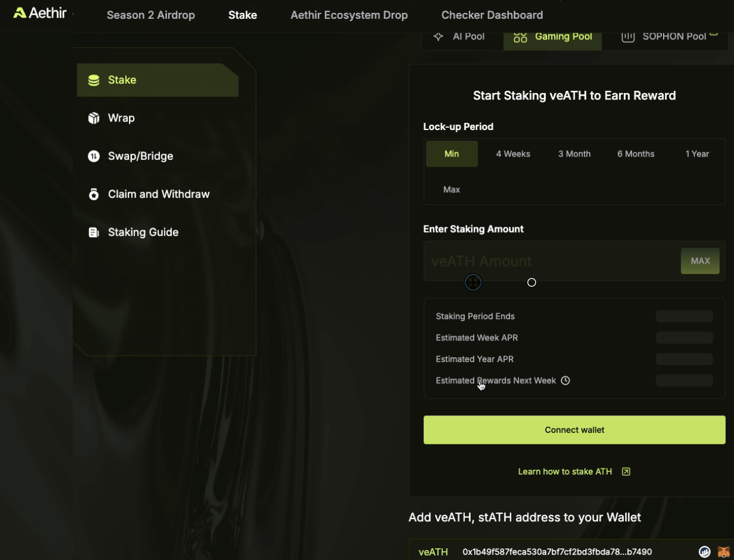Click the Claim and Withdraw icon
The width and height of the screenshot is (734, 560).
(94, 194)
